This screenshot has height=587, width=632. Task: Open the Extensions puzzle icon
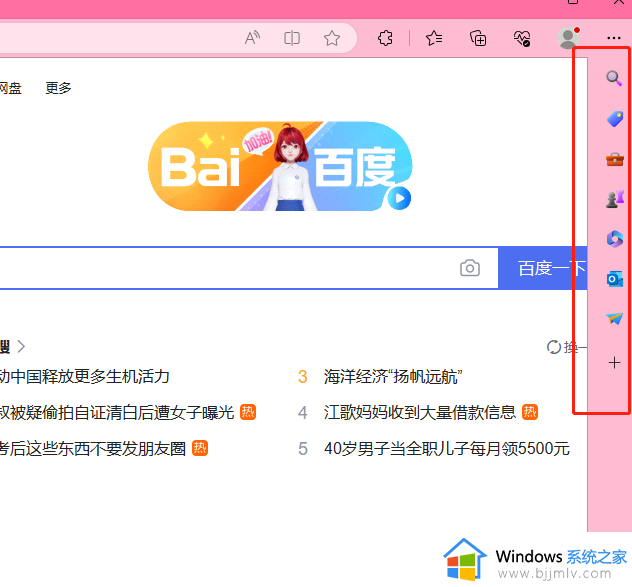tap(385, 38)
